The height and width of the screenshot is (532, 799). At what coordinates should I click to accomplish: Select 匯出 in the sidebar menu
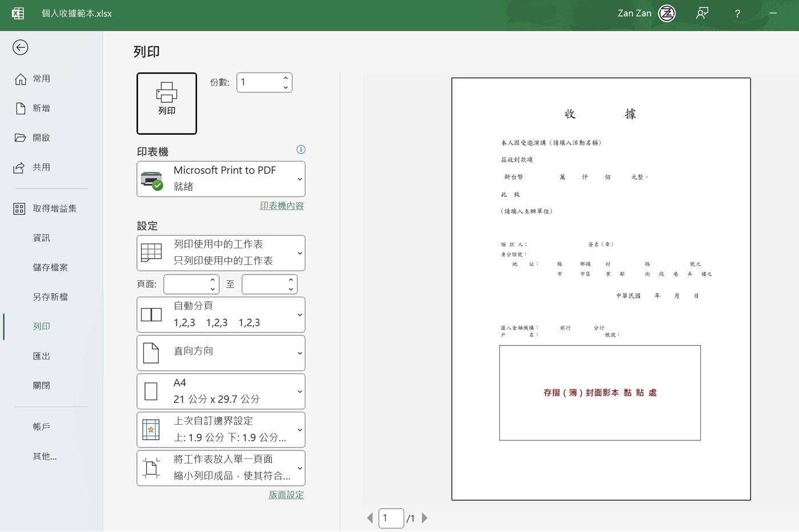[x=42, y=356]
